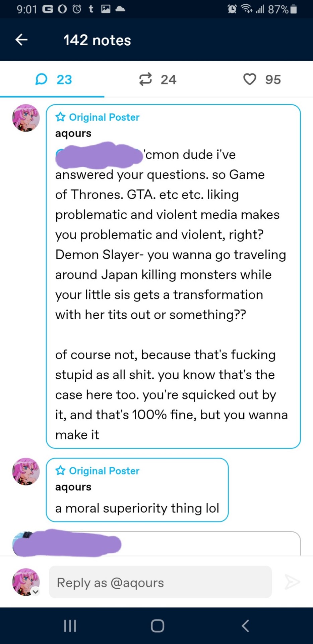Tap the avatar beside the first aqours reply
The height and width of the screenshot is (644, 313).
26,118
